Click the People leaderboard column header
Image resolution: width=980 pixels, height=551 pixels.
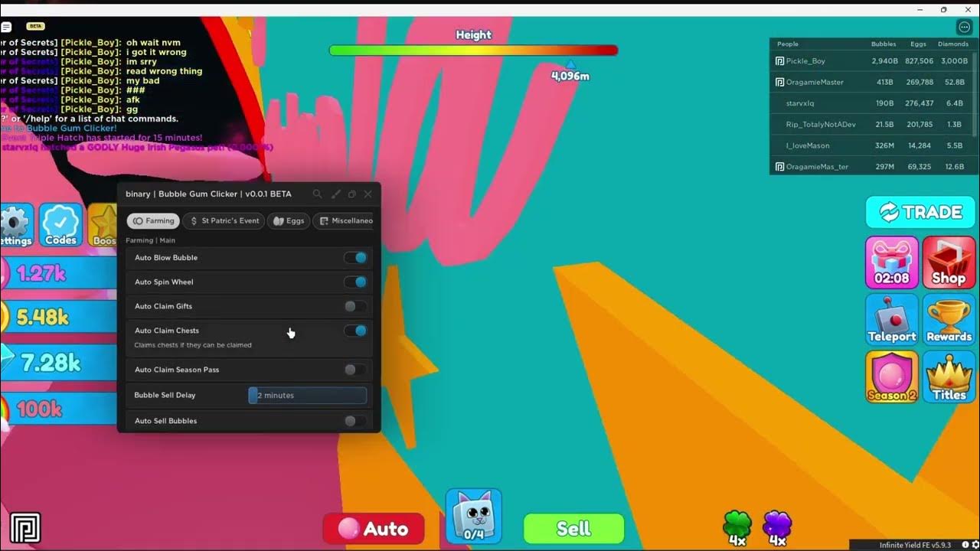pyautogui.click(x=787, y=44)
